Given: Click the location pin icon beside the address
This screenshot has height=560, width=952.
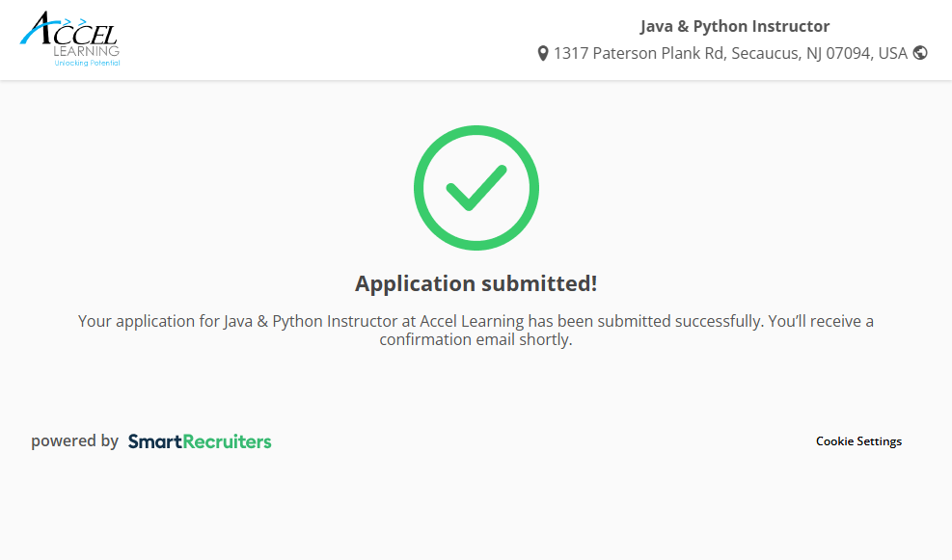Looking at the screenshot, I should tap(543, 53).
